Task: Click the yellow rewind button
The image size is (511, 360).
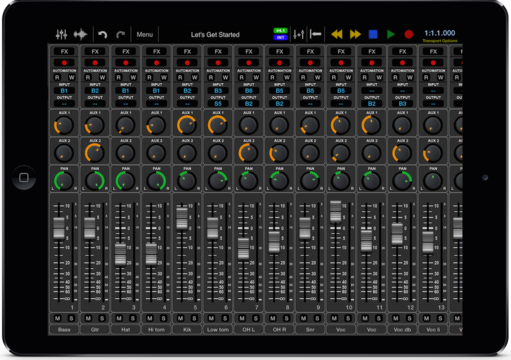Action: [x=337, y=34]
